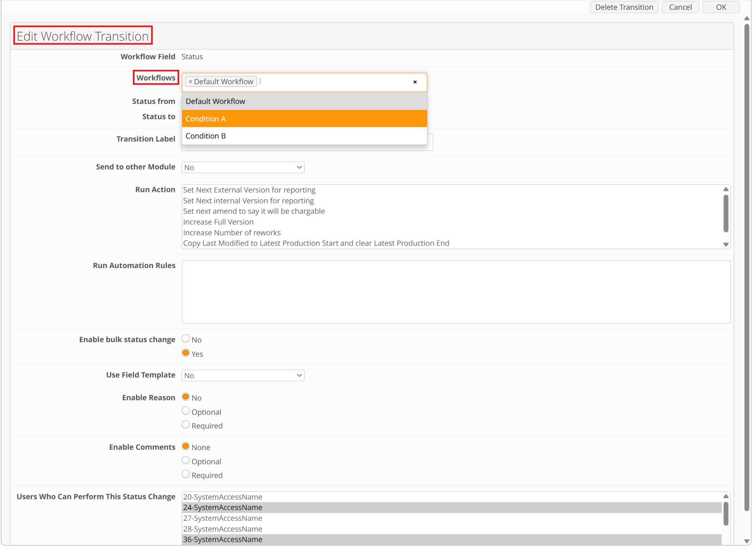The image size is (756, 549).
Task: Set Enable bulk status change to No
Action: coord(185,339)
